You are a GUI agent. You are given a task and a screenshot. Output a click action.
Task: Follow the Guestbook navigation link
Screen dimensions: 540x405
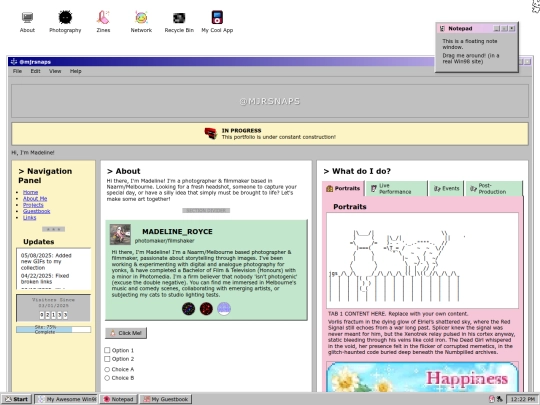(37, 211)
